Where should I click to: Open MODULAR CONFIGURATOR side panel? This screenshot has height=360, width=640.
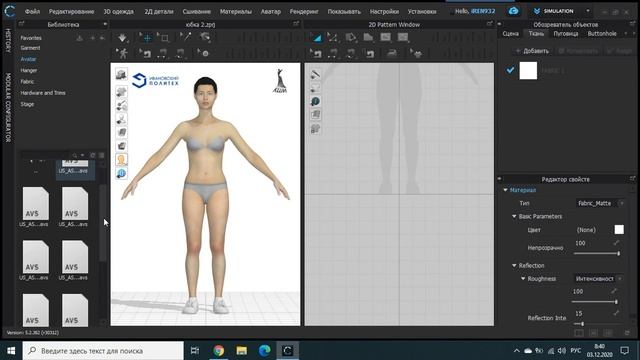tap(8, 107)
